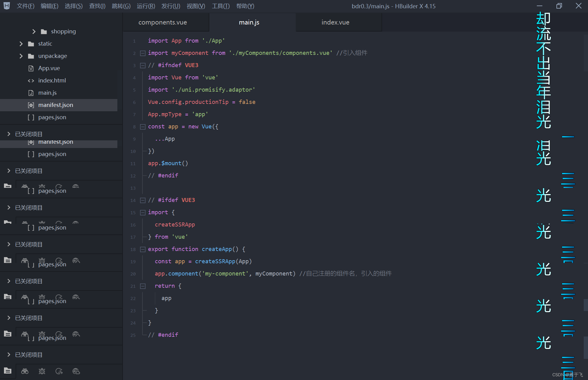Click the unpackage folder name
Screen dimensions: 588x380
53,56
